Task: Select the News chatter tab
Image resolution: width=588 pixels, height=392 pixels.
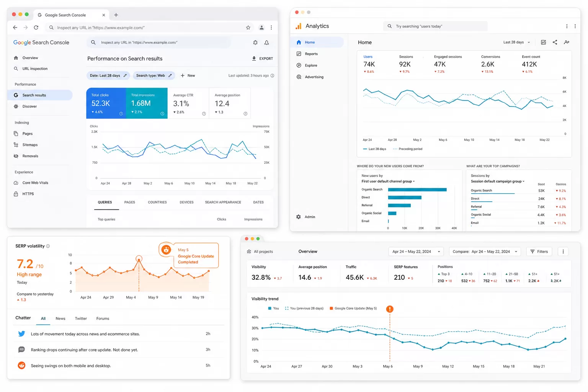Action: coord(60,318)
